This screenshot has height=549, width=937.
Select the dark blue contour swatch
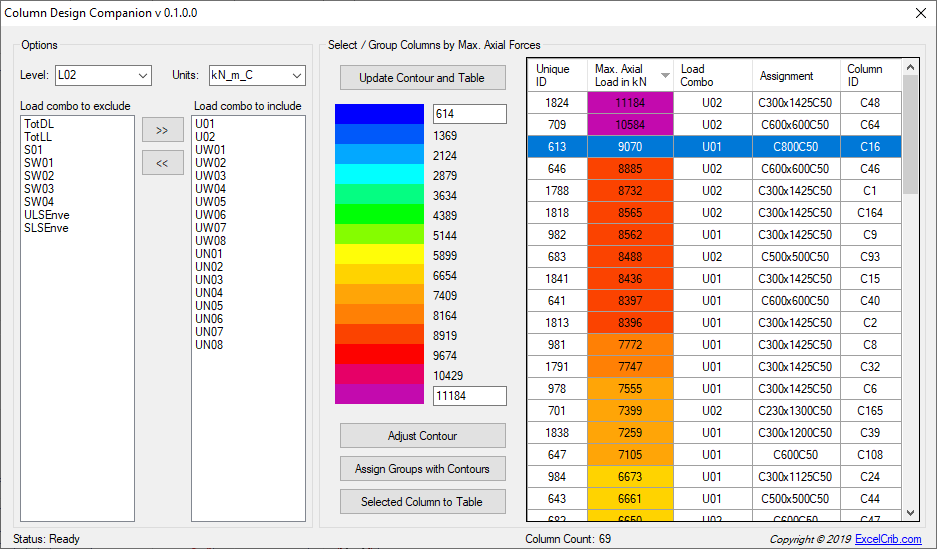tap(380, 114)
